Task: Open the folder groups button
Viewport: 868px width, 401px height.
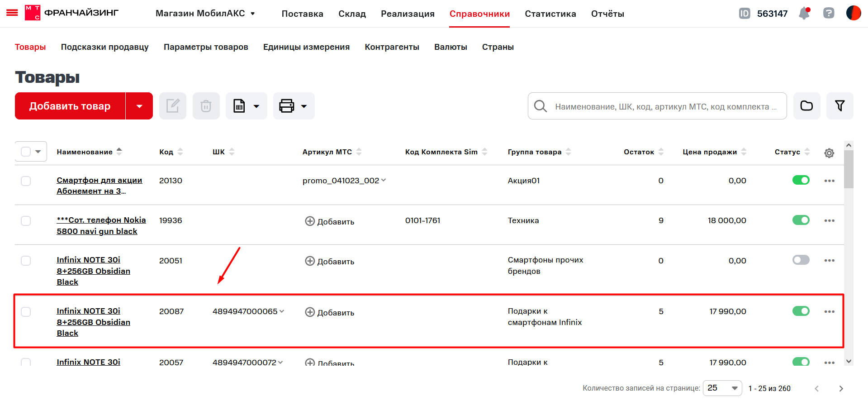Action: tap(806, 106)
